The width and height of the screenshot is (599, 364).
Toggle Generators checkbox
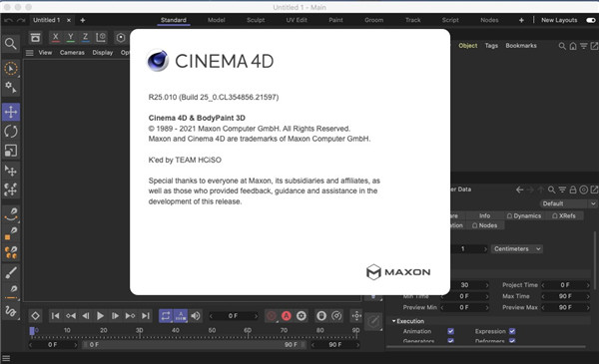coord(451,341)
